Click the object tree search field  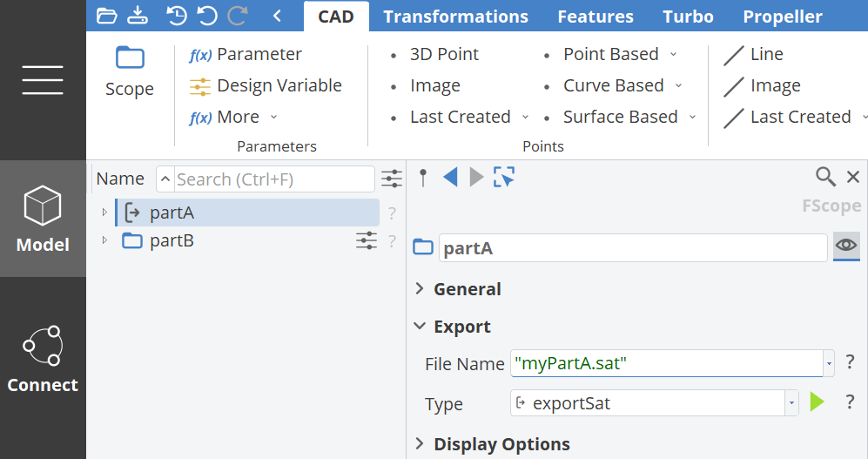[x=274, y=179]
